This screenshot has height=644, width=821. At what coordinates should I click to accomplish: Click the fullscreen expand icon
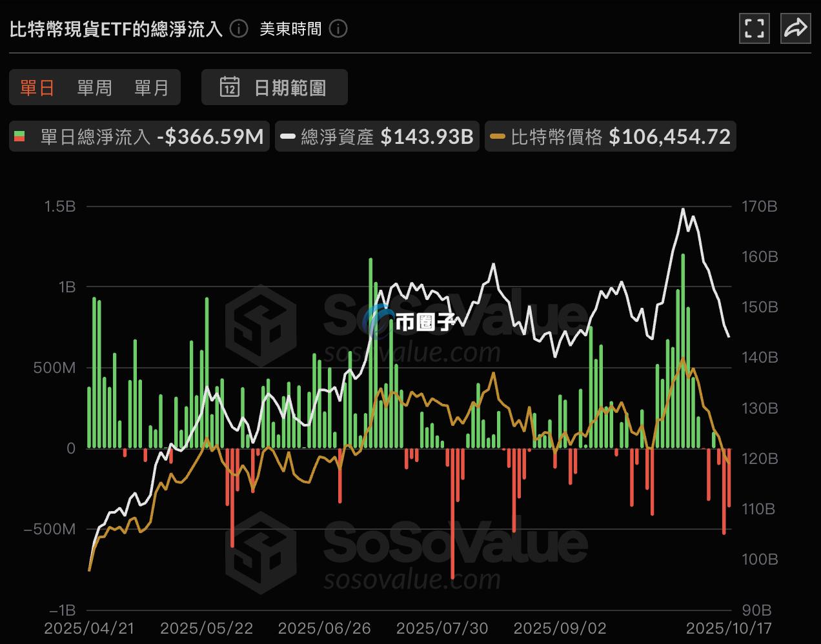point(754,28)
